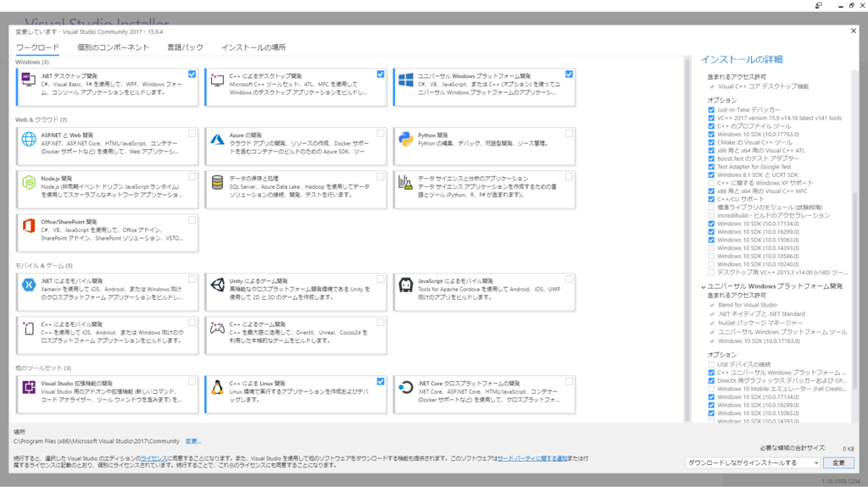Check the Python 開発 workload checkbox
This screenshot has height=487, width=868.
point(569,133)
